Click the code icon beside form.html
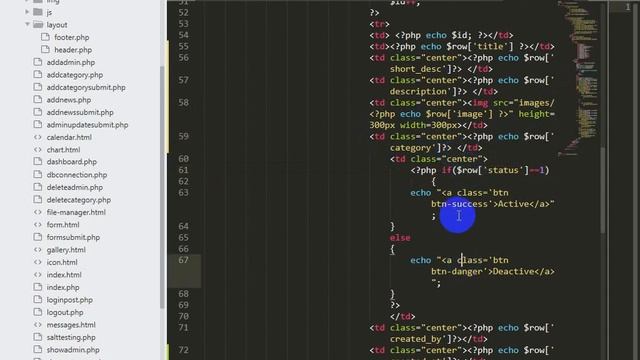The image size is (640, 360). [x=38, y=225]
